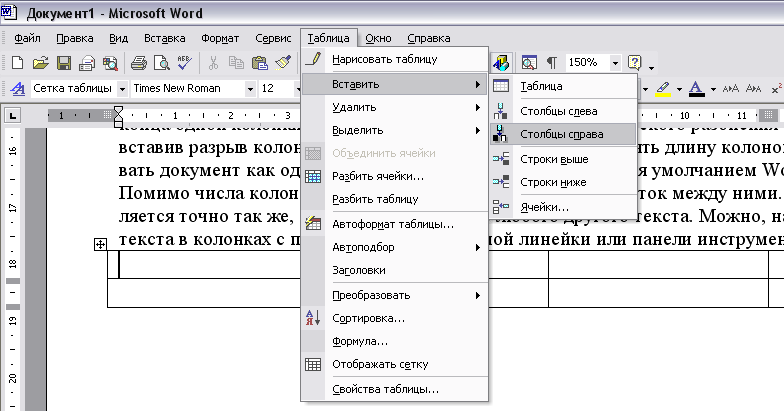Choose Заголовки menu item
784x411 pixels.
tap(394, 270)
